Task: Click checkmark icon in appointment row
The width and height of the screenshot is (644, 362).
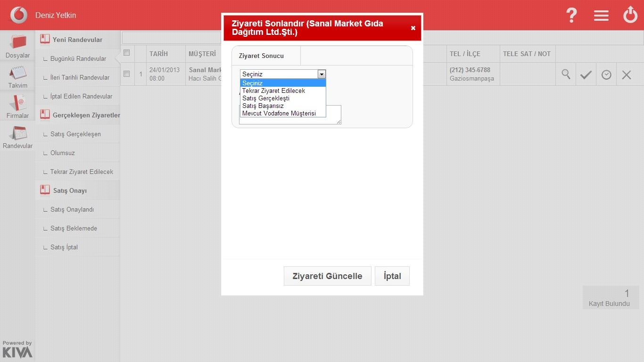Action: 586,74
